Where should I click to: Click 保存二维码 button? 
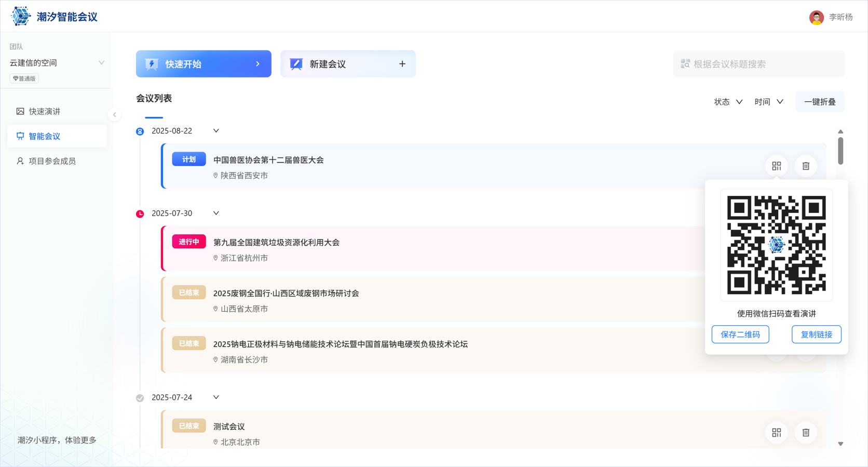point(740,335)
